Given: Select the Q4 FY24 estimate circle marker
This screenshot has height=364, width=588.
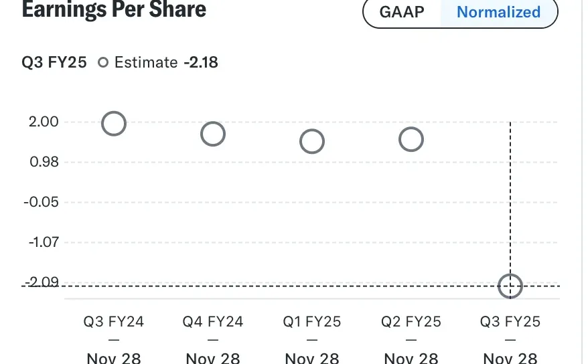Looking at the screenshot, I should tap(212, 134).
